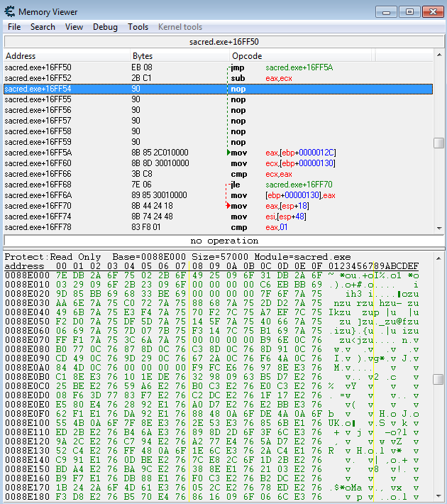This screenshot has width=447, height=504.
Task: Click disassembler scrollbar down arrow
Action: [439, 227]
